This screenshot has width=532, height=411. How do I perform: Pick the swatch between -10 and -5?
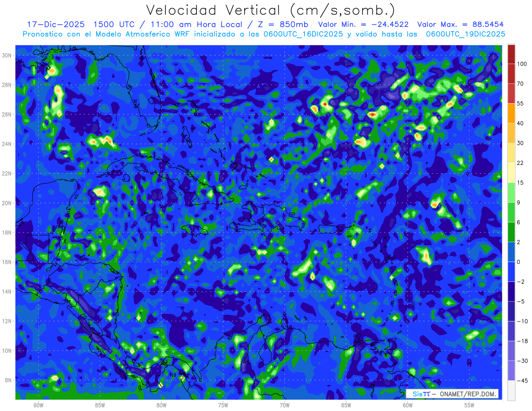[x=511, y=311]
